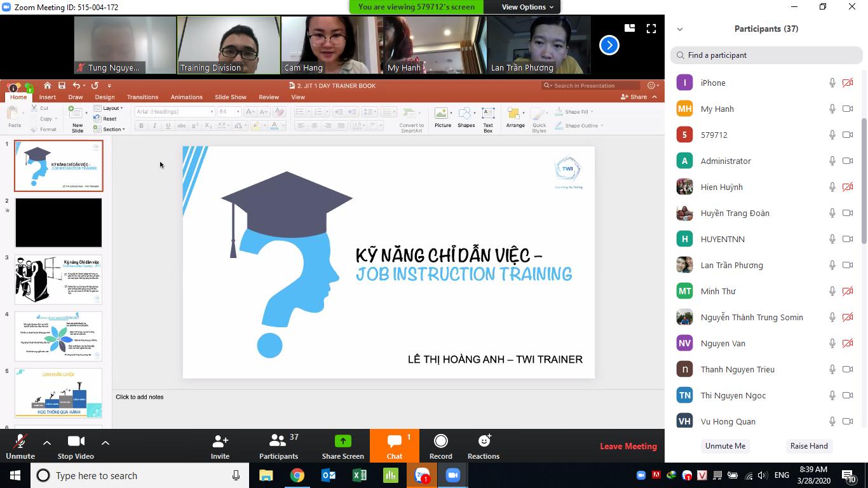This screenshot has height=488, width=868.
Task: Click Leave Meeting
Action: (x=628, y=446)
